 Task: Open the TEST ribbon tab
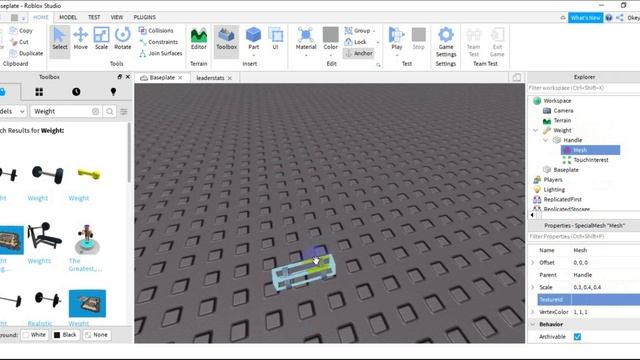click(x=94, y=17)
